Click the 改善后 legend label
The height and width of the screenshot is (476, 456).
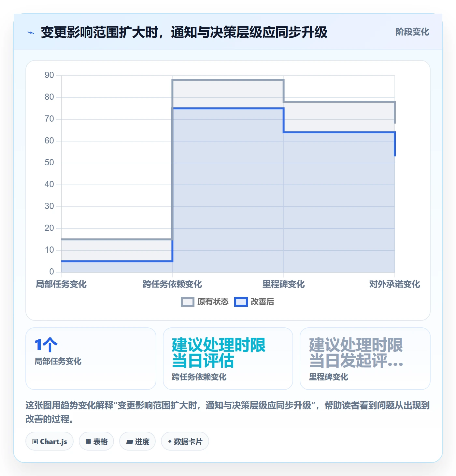click(263, 302)
